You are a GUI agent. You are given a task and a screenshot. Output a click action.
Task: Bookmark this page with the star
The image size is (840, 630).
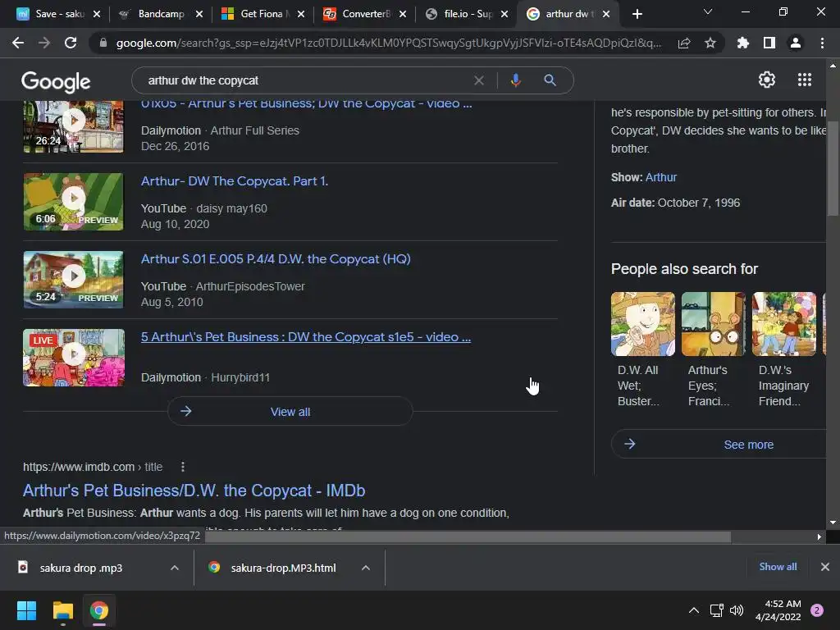coord(710,43)
